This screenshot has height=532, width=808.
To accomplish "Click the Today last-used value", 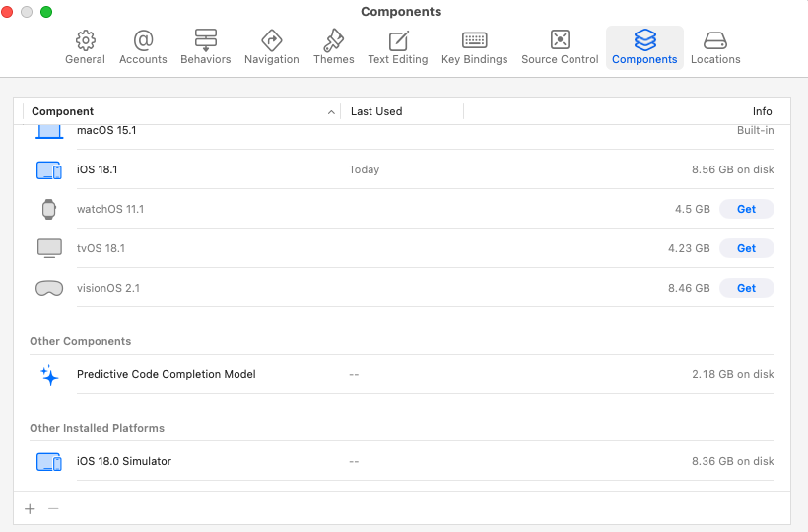I will (x=364, y=169).
